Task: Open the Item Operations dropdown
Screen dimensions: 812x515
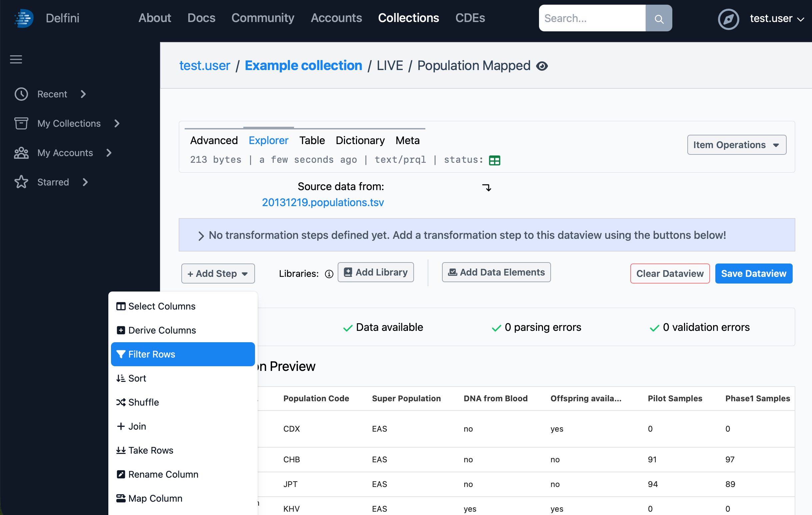Action: coord(736,145)
